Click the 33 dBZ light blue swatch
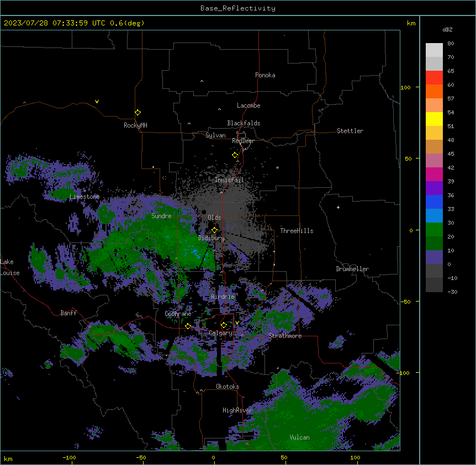 434,215
